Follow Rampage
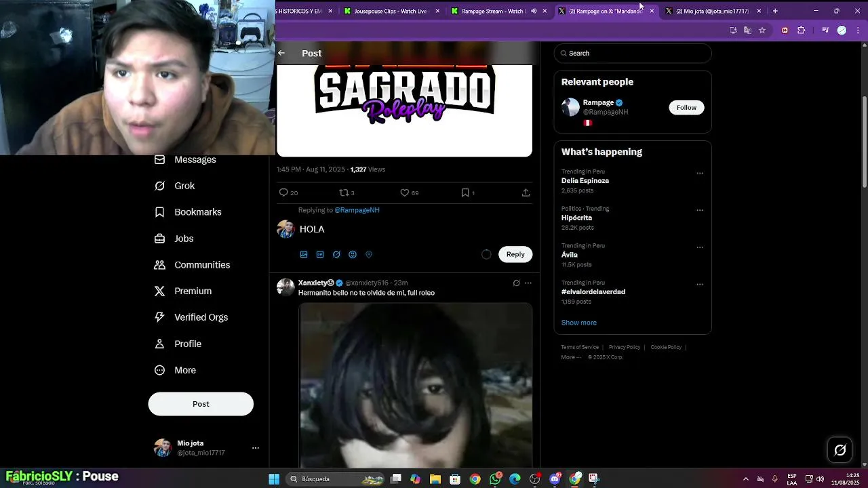 [686, 107]
